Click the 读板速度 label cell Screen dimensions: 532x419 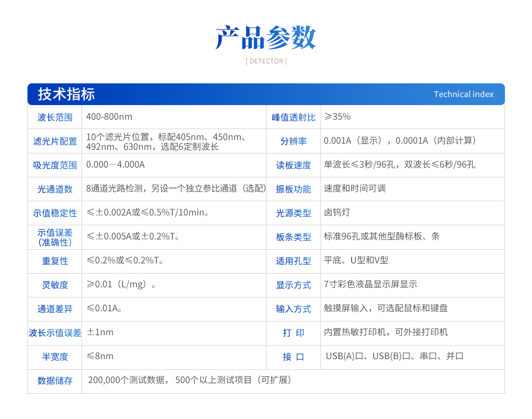pos(293,165)
